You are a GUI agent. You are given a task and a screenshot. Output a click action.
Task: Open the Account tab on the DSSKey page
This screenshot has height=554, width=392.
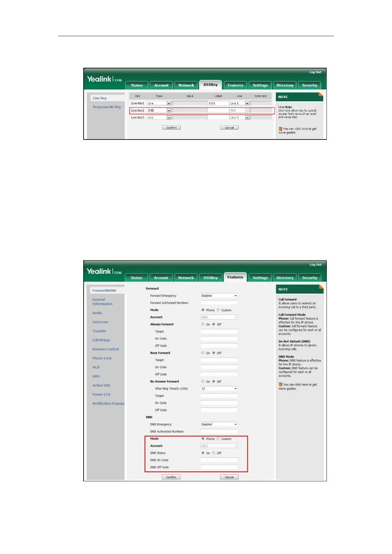click(161, 85)
